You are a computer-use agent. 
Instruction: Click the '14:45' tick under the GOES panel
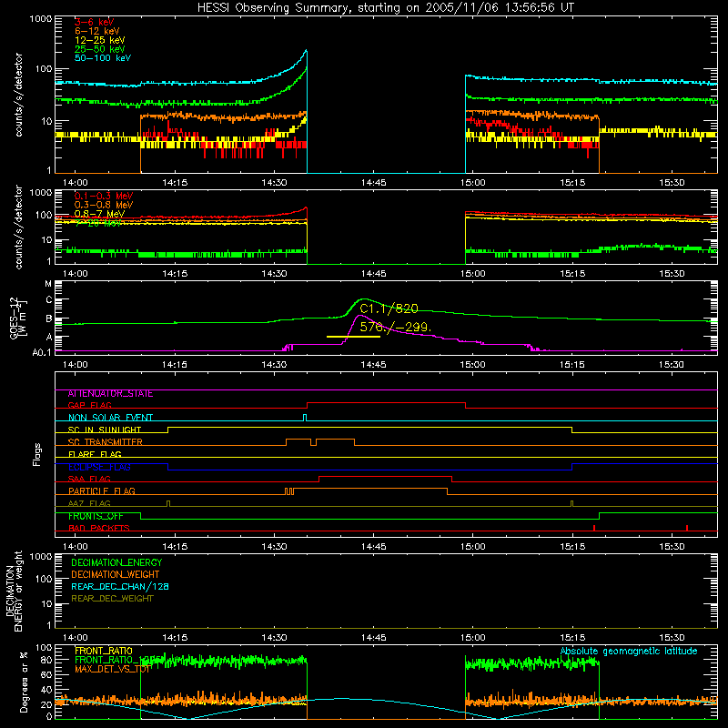pyautogui.click(x=373, y=365)
